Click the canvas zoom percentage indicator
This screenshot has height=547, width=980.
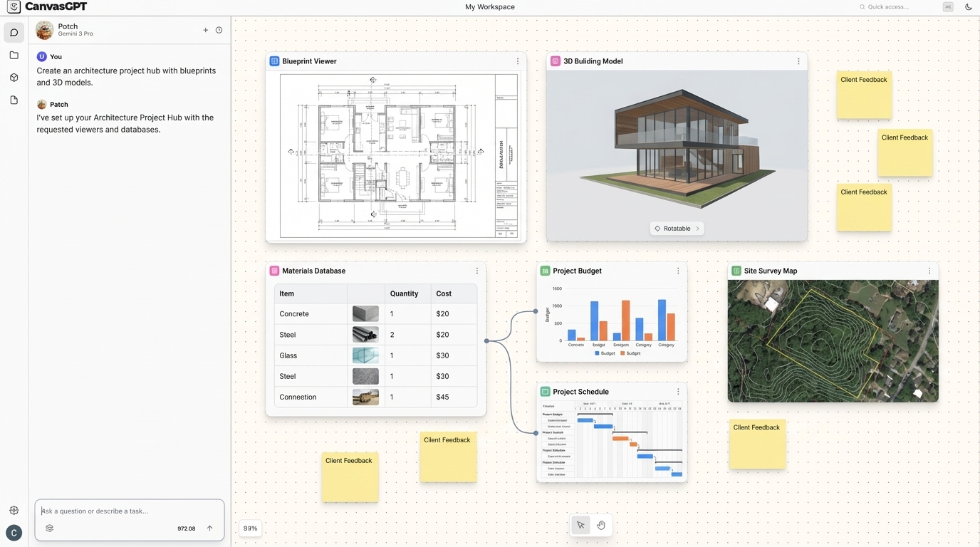(x=250, y=528)
